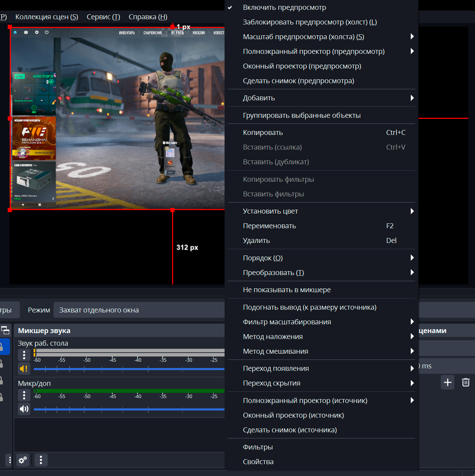The image size is (475, 476).
Task: Toggle Не показывать в микшере option
Action: (286, 290)
